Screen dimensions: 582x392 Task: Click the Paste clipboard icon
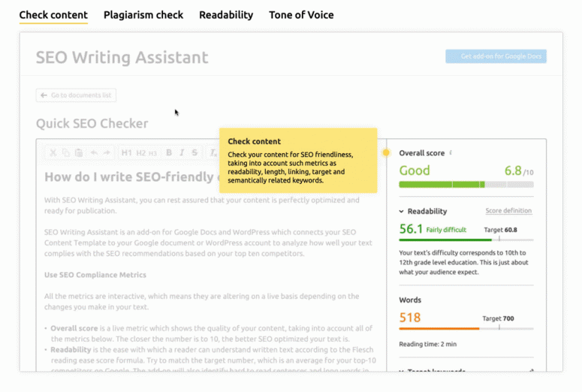(78, 152)
